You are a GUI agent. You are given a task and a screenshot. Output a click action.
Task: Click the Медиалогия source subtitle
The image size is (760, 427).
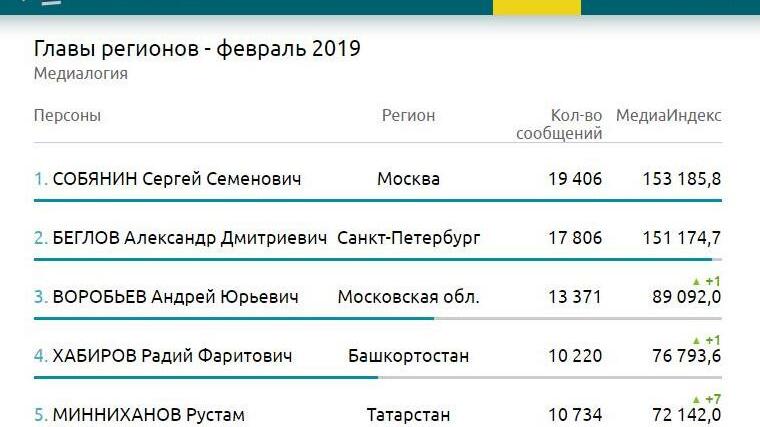pyautogui.click(x=81, y=74)
